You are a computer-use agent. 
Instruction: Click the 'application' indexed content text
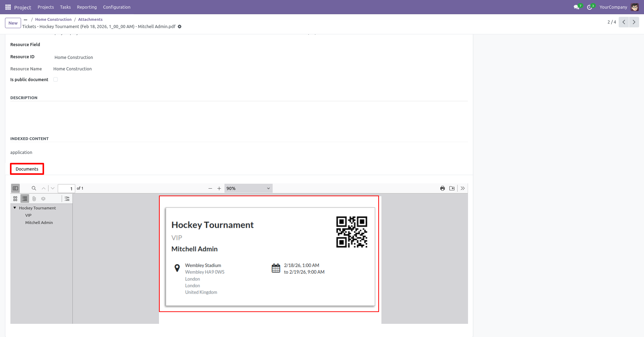(21, 153)
